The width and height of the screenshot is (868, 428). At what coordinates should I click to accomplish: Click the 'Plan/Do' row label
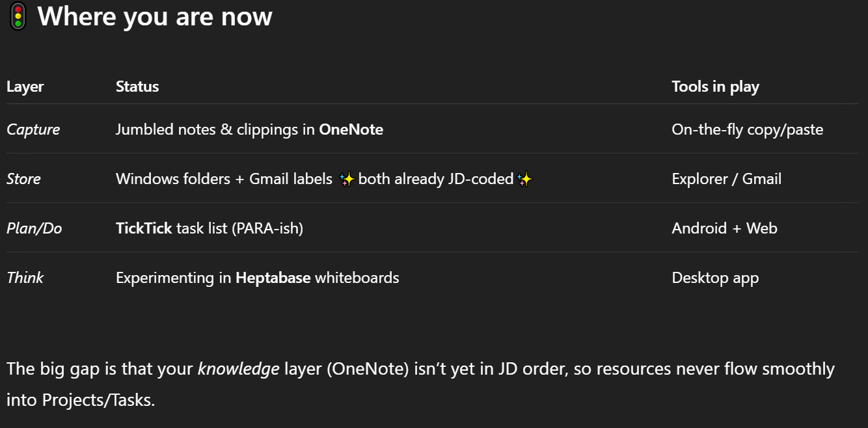(34, 228)
